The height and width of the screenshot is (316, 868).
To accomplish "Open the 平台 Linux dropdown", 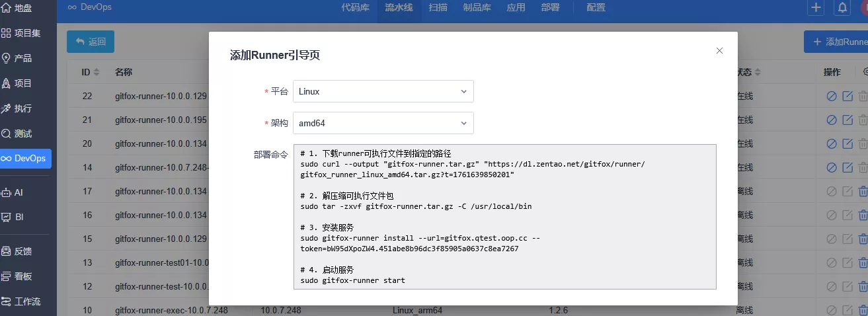I will click(383, 91).
